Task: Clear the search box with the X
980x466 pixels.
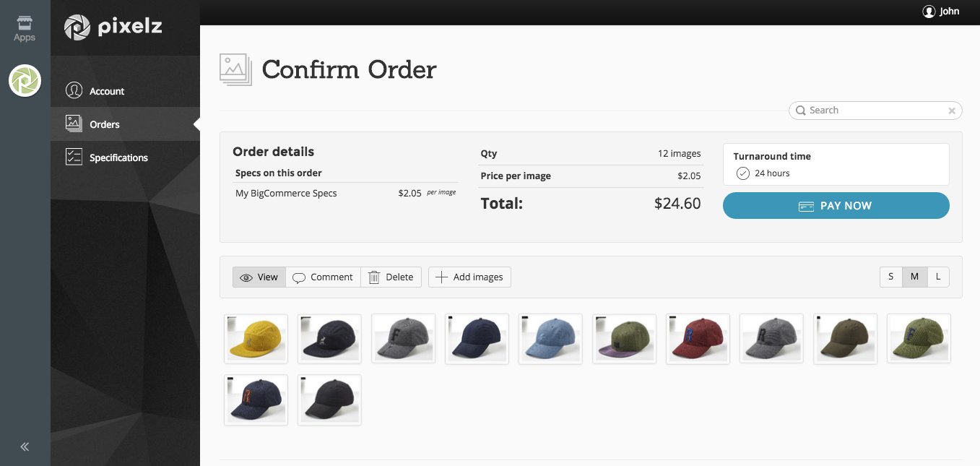Action: tap(952, 111)
